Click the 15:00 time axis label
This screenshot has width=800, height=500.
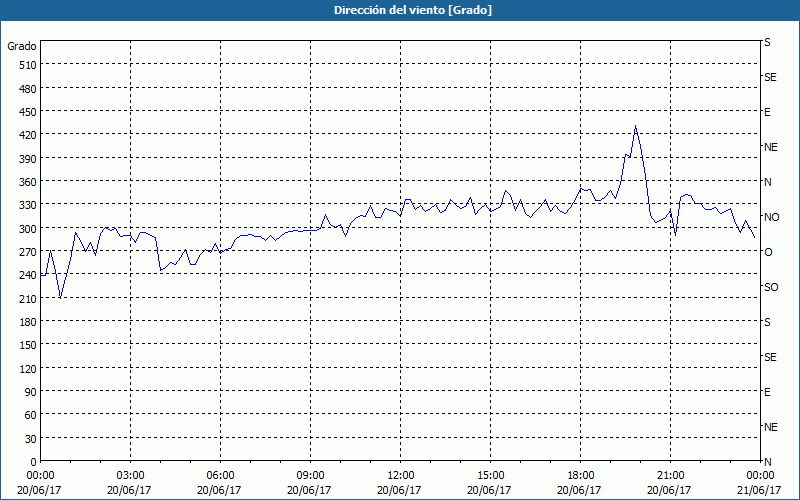490,476
